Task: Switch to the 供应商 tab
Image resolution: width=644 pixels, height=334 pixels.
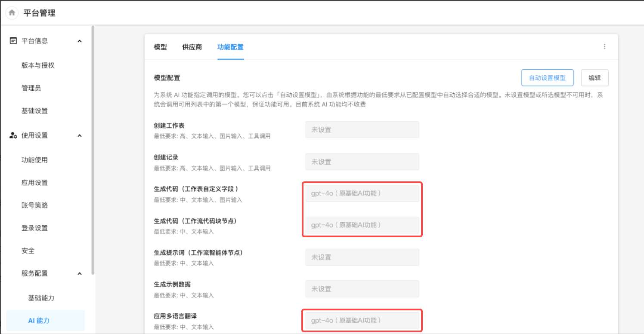Action: click(x=192, y=47)
